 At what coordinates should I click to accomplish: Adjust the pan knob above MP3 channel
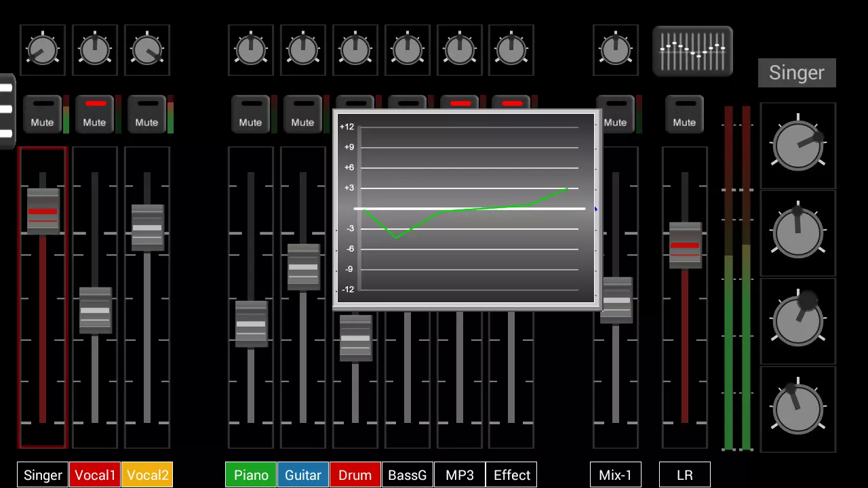point(460,50)
